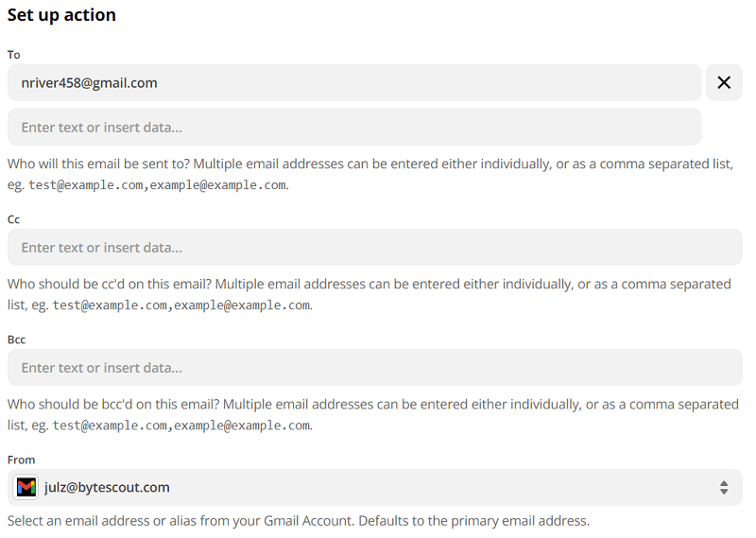This screenshot has width=756, height=538.
Task: Select the julz@bytescout.com sender address text
Action: click(x=107, y=488)
